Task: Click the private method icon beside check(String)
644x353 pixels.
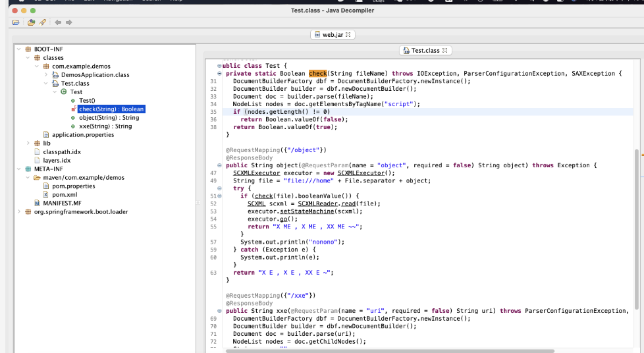Action: point(74,109)
